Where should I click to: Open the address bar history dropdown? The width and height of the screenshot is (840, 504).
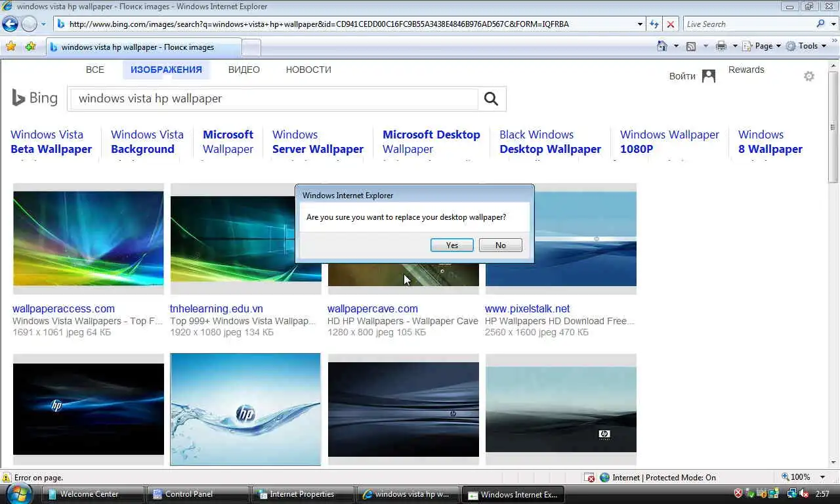coord(640,24)
